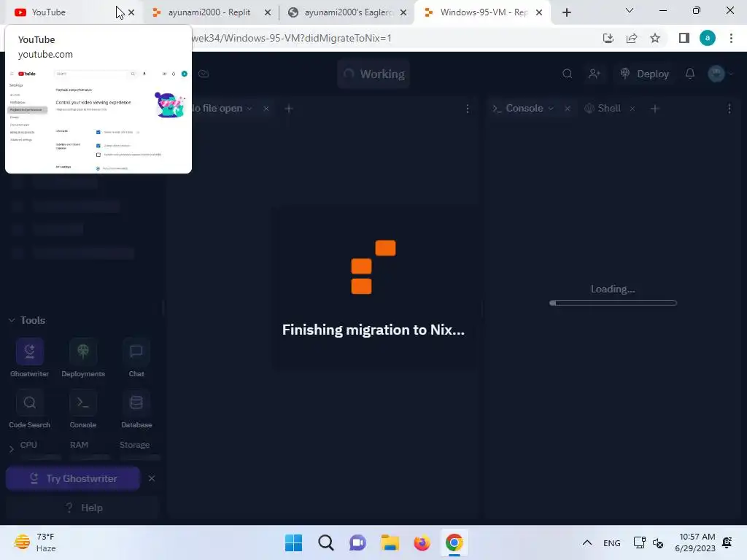This screenshot has width=747, height=560.
Task: Open the Console pane three-dot menu
Action: [x=729, y=109]
